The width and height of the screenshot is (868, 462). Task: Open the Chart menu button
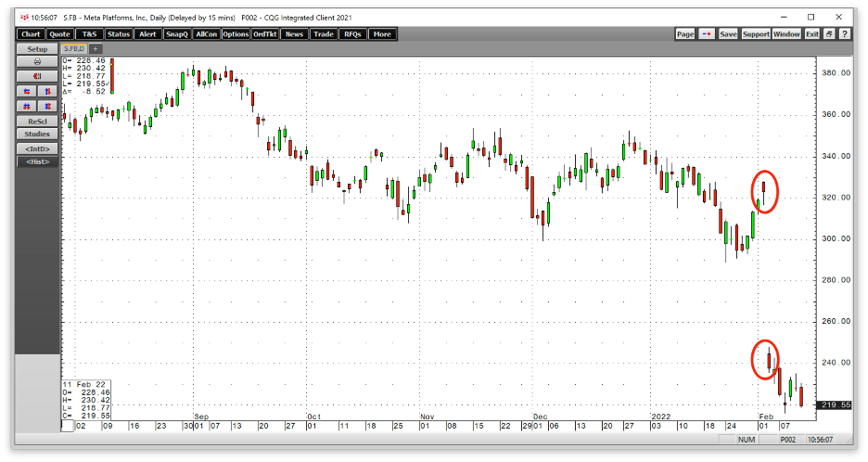pos(31,34)
